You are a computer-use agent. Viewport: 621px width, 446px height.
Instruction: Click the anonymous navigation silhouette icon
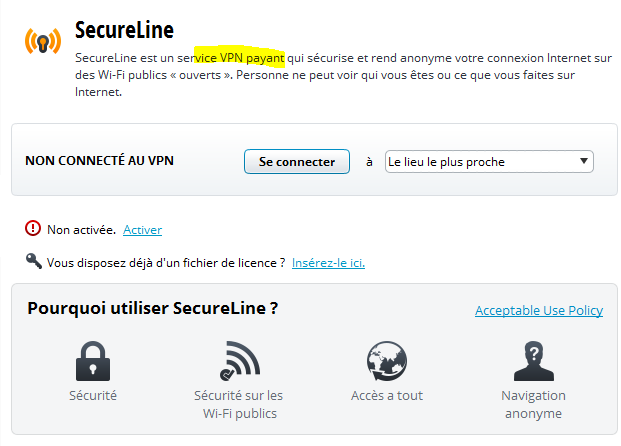click(x=533, y=362)
